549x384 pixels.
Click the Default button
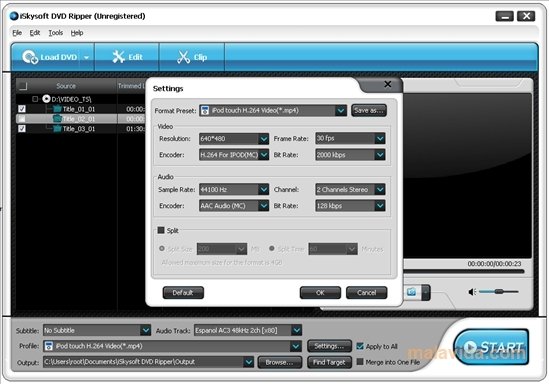(183, 293)
